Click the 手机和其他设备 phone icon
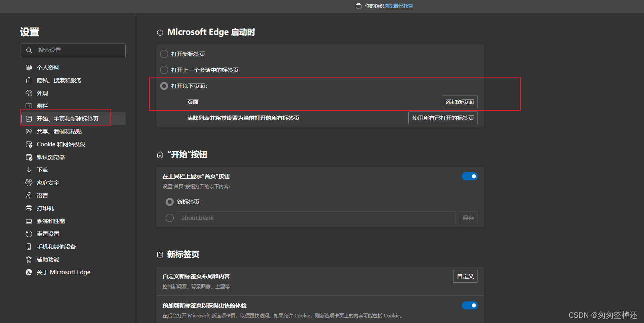The width and height of the screenshot is (644, 323). click(x=29, y=247)
